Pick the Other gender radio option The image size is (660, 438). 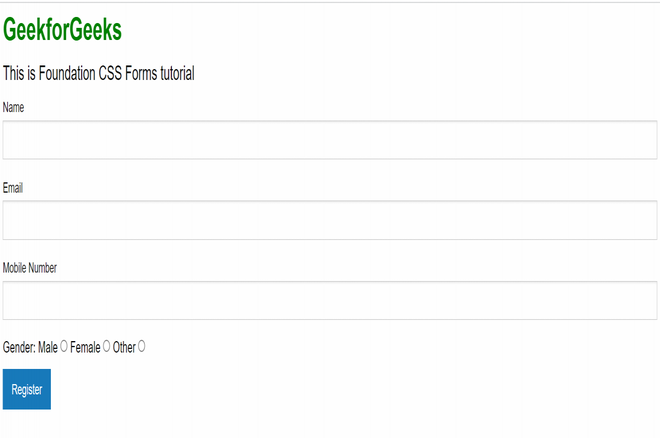[x=141, y=346]
